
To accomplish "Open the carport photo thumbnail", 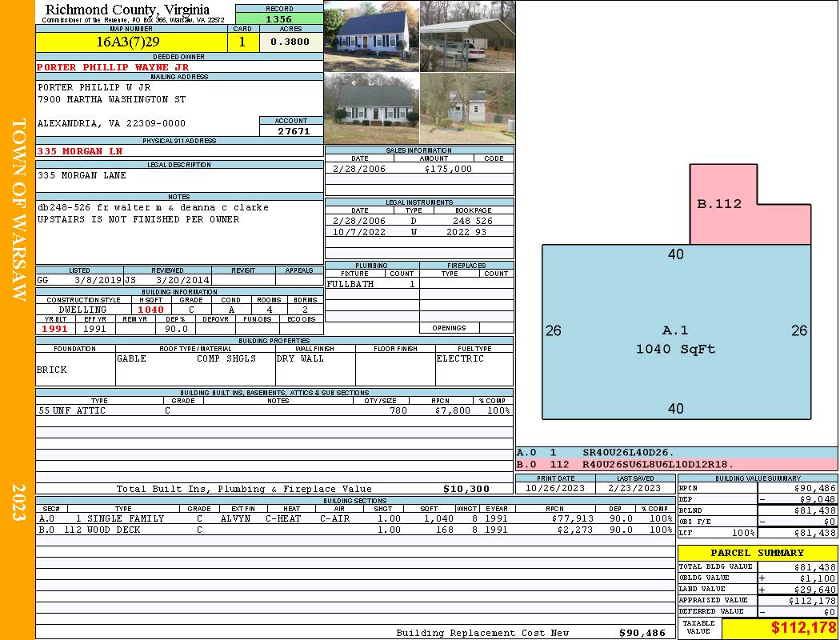I will [x=468, y=37].
